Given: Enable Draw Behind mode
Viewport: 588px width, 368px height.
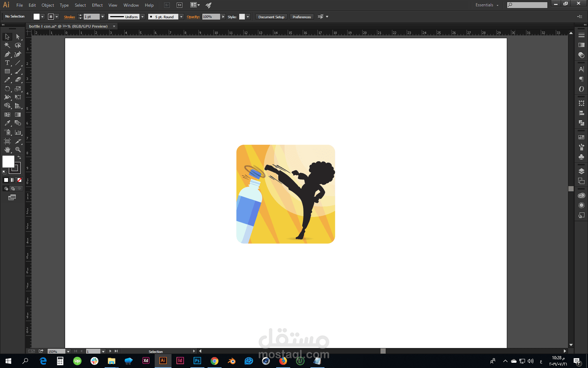Looking at the screenshot, I should [13, 189].
